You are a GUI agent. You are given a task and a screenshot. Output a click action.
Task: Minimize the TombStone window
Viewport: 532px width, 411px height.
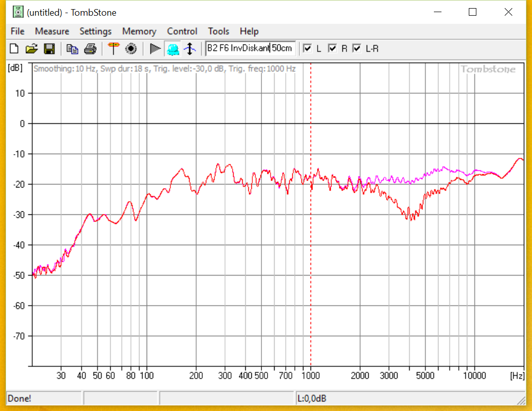(x=437, y=12)
